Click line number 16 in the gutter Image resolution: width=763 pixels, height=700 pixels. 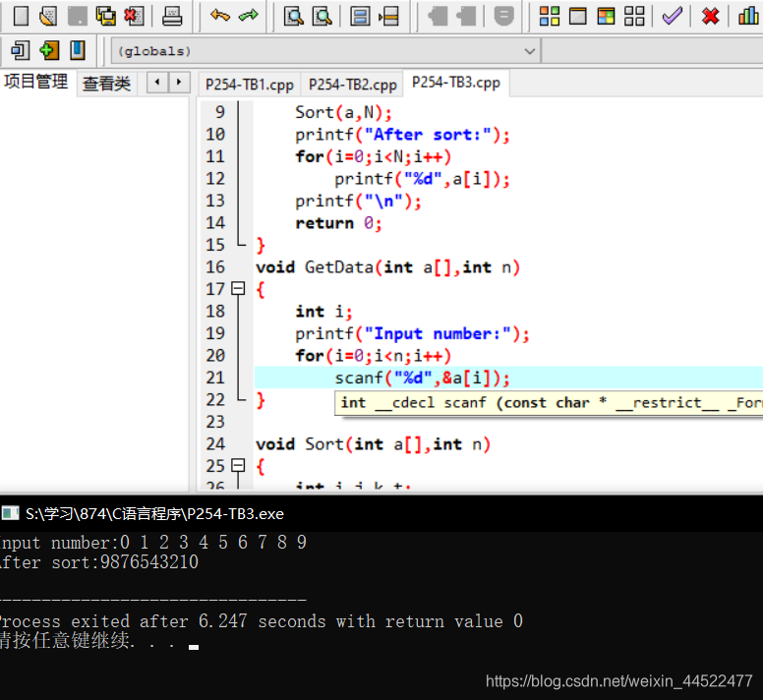[x=215, y=267]
